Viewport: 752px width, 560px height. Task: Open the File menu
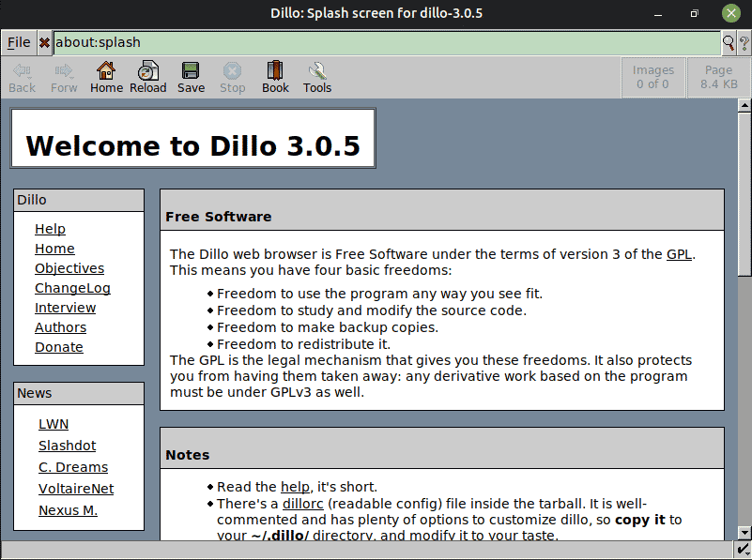[19, 42]
